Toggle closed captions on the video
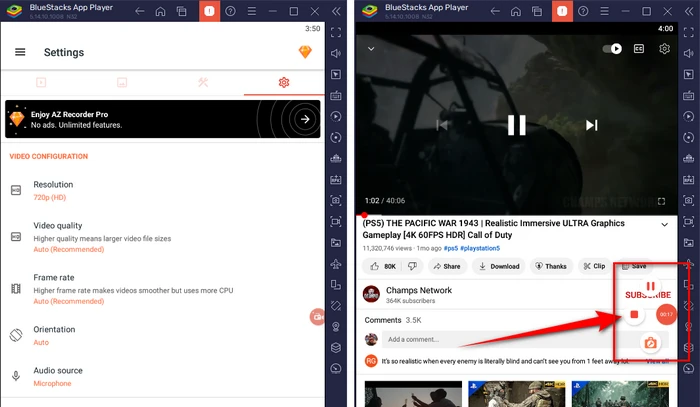This screenshot has height=407, width=700. (638, 48)
